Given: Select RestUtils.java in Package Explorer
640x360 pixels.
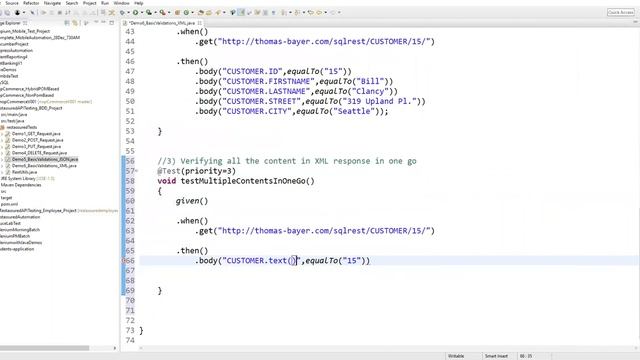Looking at the screenshot, I should [24, 172].
